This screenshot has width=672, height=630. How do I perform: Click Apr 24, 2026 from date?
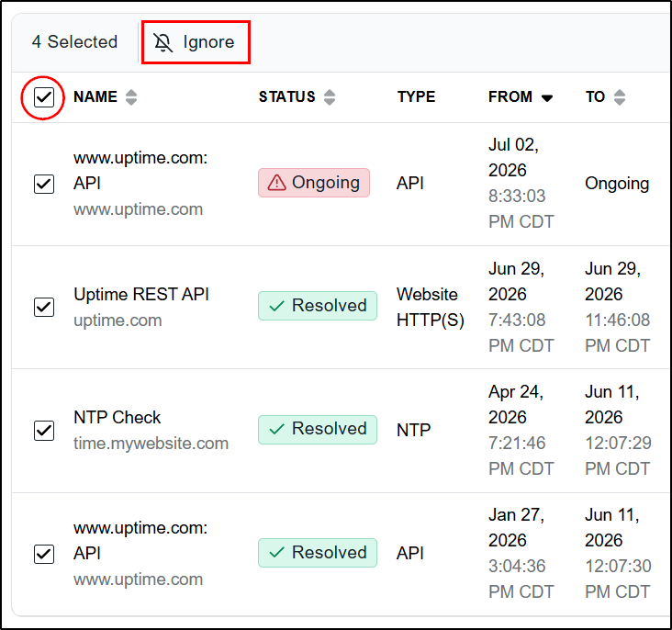pos(516,404)
